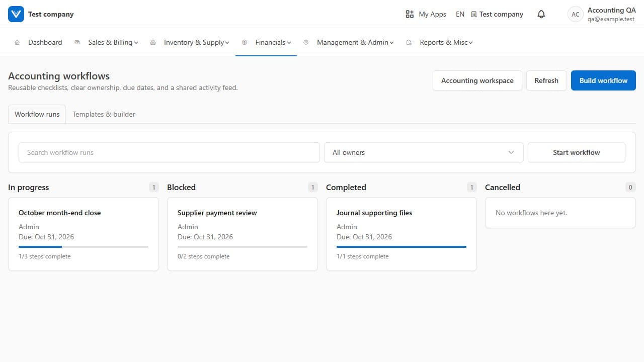The width and height of the screenshot is (644, 362).
Task: Click the Inventory & Supply menu icon
Action: pyautogui.click(x=153, y=42)
